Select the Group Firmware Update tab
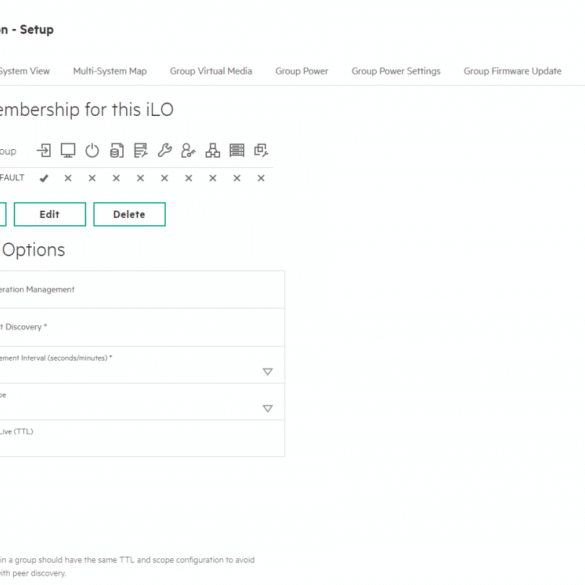 point(512,71)
